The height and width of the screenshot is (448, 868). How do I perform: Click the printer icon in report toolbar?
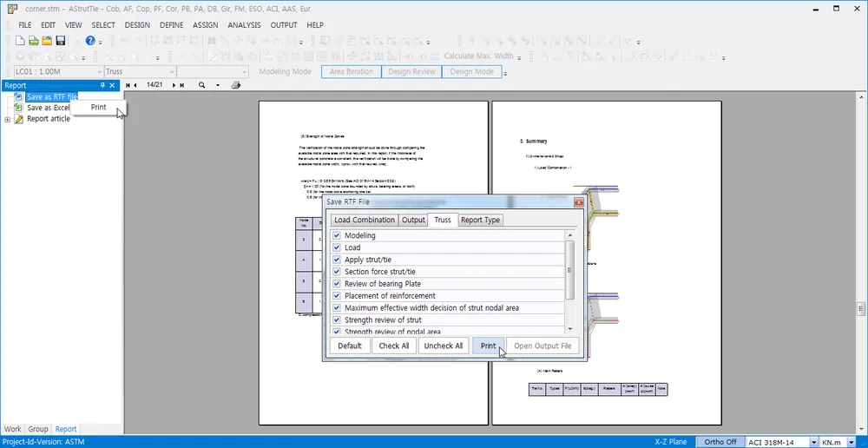(x=236, y=85)
